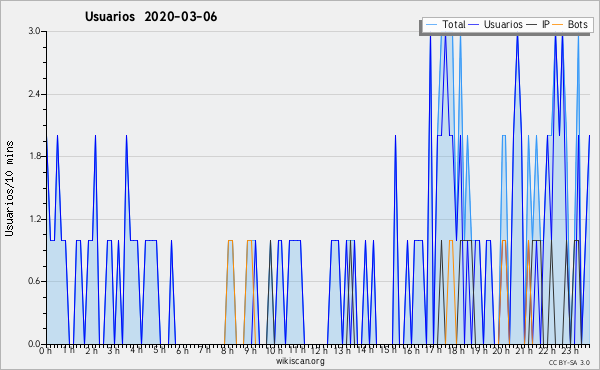Click the '0 h' x-axis label
This screenshot has width=600, height=370.
pos(45,351)
